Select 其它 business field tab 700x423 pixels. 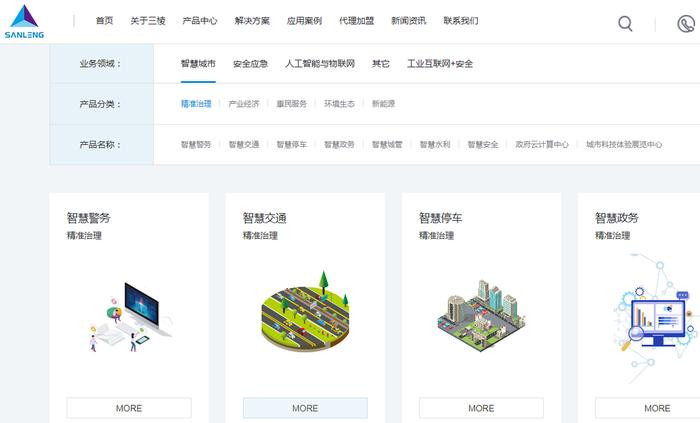coord(381,63)
